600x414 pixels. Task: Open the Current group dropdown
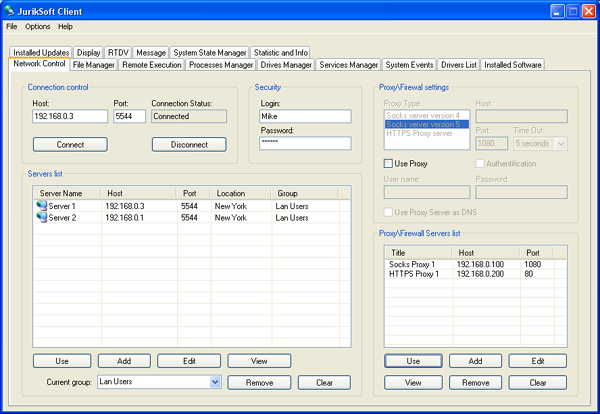click(x=215, y=382)
